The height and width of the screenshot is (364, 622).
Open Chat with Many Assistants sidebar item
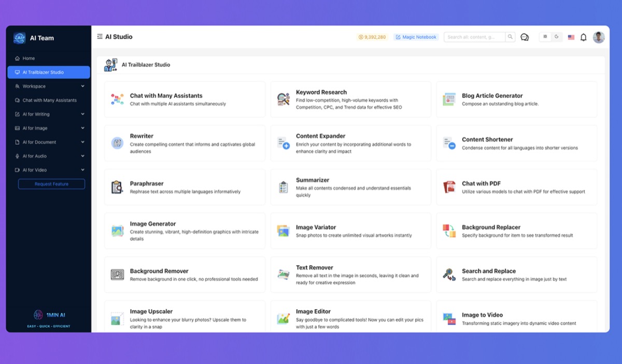point(49,100)
